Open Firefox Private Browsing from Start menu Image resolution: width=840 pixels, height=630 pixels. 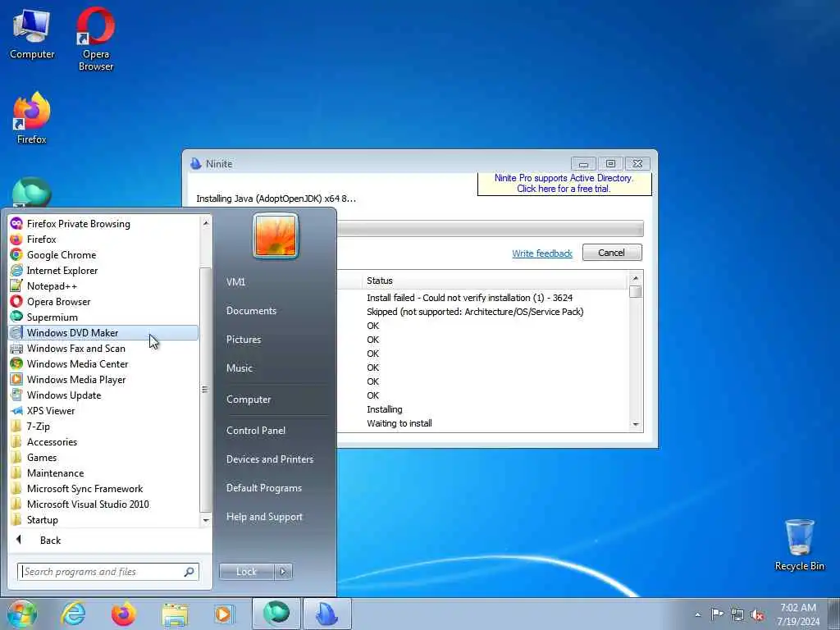[103, 224]
